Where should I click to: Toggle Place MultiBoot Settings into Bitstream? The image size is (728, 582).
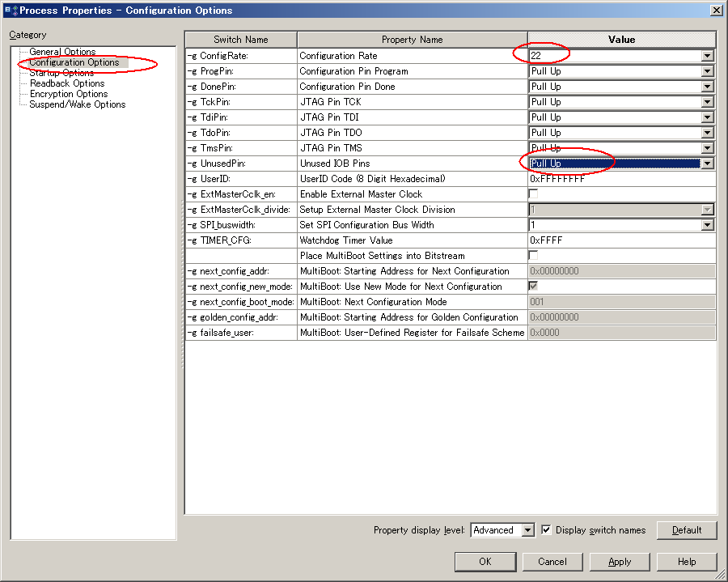534,256
